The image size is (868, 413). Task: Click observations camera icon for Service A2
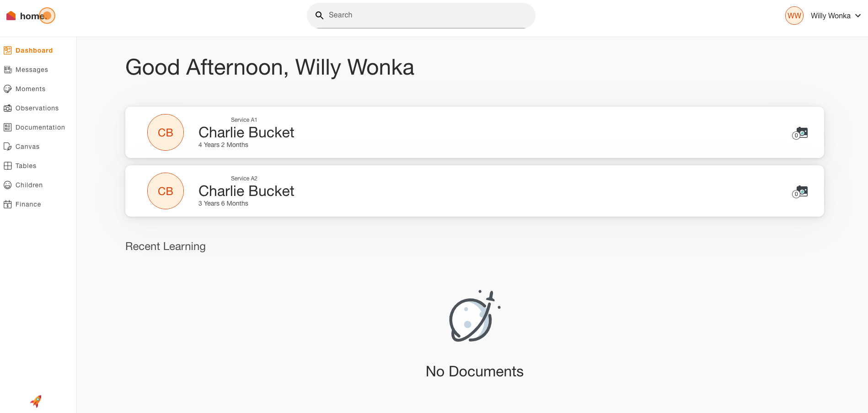(800, 191)
